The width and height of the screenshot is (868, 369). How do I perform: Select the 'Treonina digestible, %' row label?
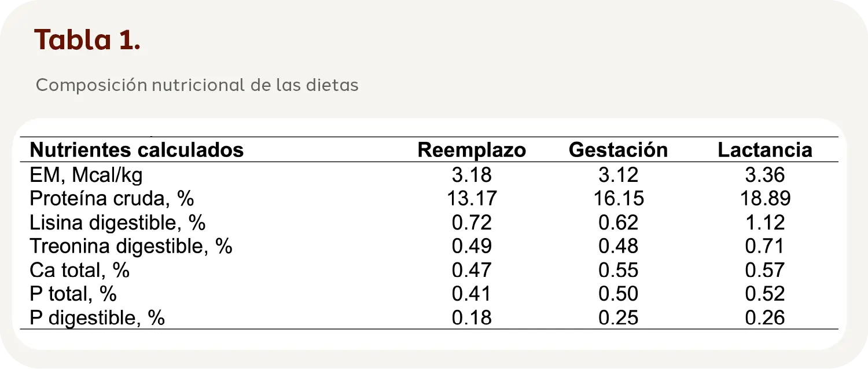click(x=131, y=246)
